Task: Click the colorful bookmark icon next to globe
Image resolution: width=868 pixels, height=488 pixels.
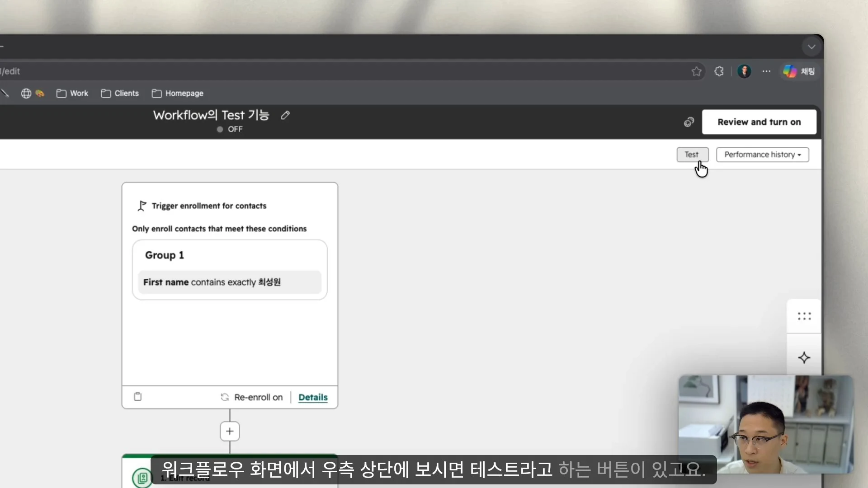Action: pos(40,94)
